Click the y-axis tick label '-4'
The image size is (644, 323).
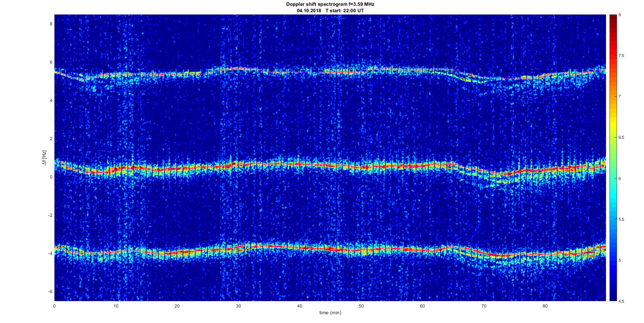click(x=50, y=253)
